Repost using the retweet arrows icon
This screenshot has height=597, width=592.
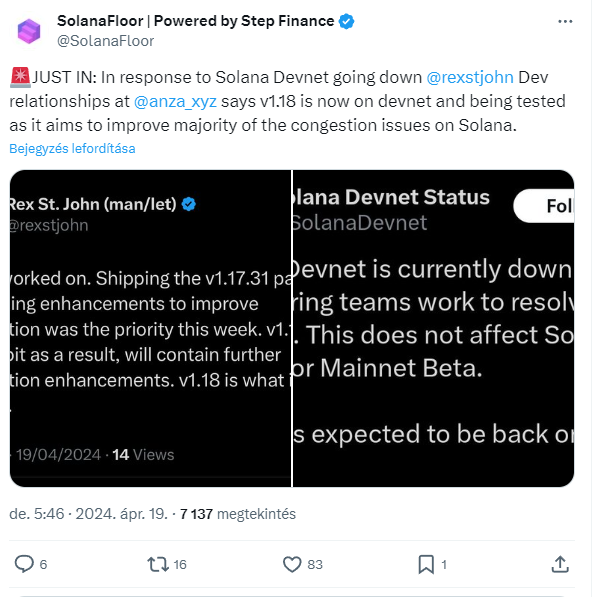tap(158, 564)
